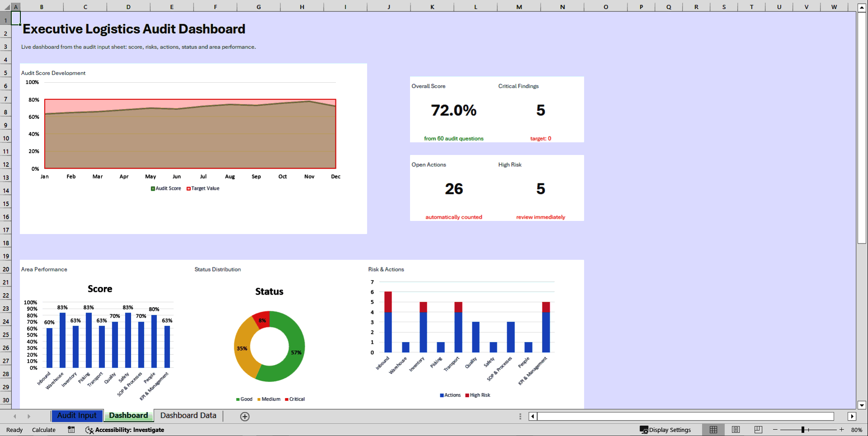Zoom out with the minus button
This screenshot has height=436, width=868.
click(775, 430)
